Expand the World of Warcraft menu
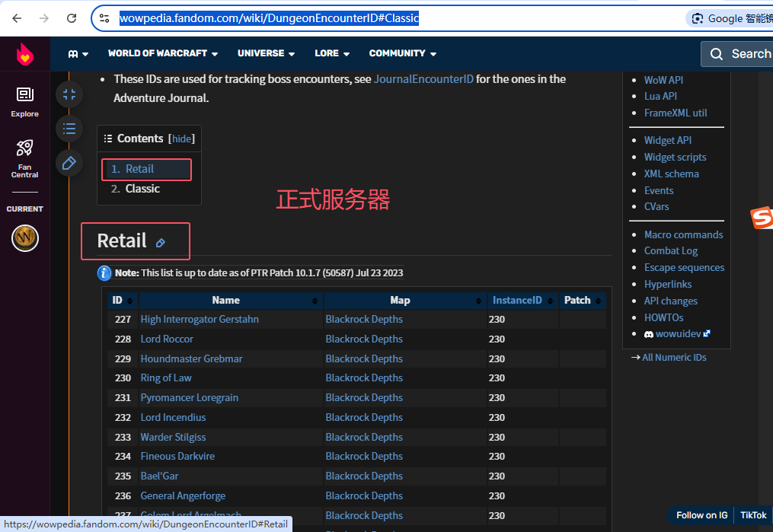This screenshot has height=532, width=773. [163, 53]
